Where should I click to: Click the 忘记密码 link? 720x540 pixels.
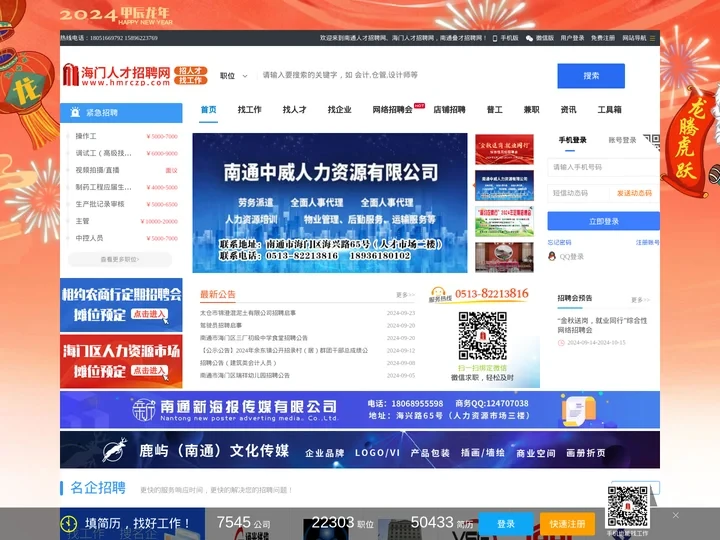pyautogui.click(x=559, y=242)
